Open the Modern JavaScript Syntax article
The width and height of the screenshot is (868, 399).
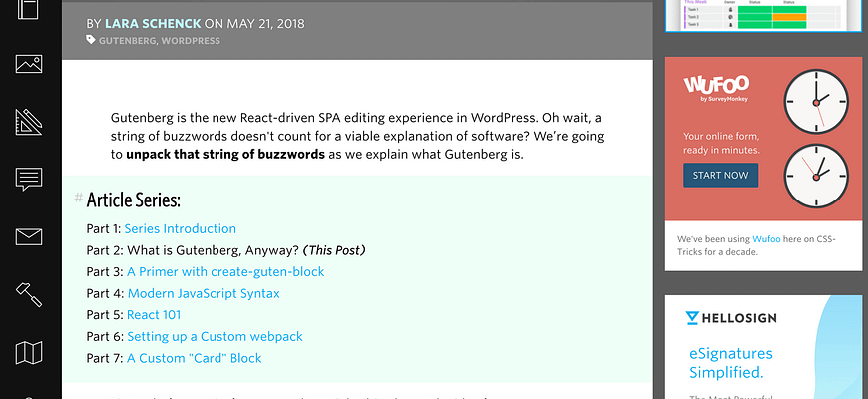204,293
